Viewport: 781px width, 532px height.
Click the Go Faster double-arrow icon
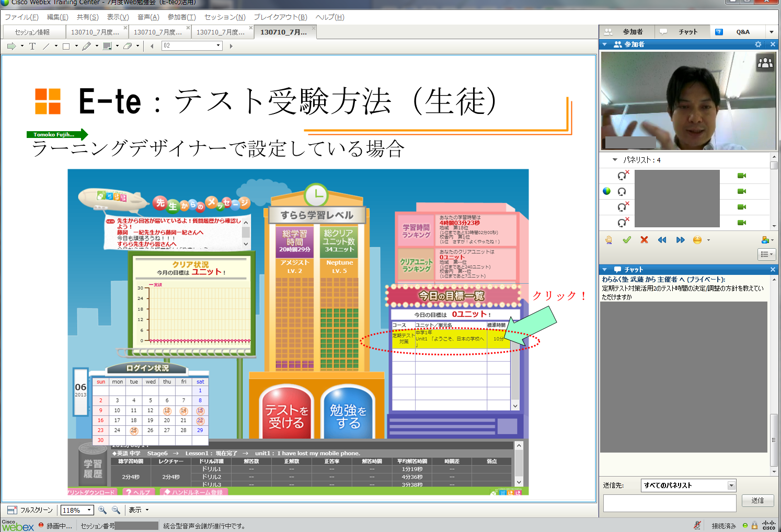click(x=680, y=240)
